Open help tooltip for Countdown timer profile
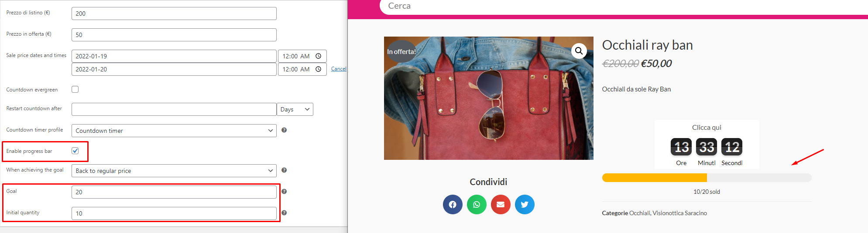 click(x=284, y=130)
